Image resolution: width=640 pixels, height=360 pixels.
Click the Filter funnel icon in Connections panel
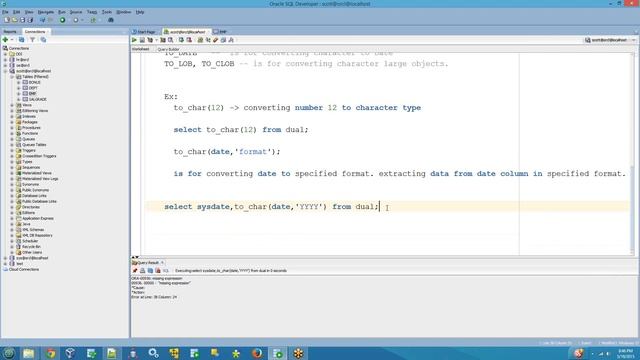(x=32, y=40)
